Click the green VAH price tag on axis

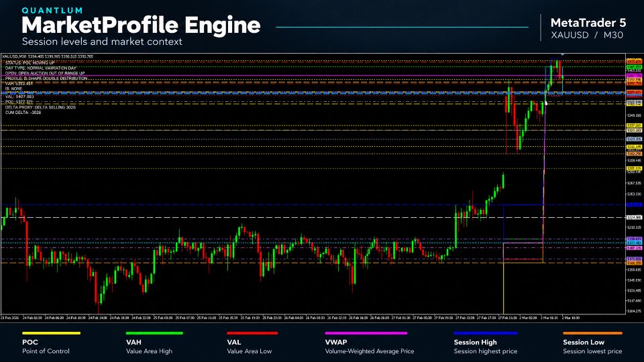click(634, 67)
